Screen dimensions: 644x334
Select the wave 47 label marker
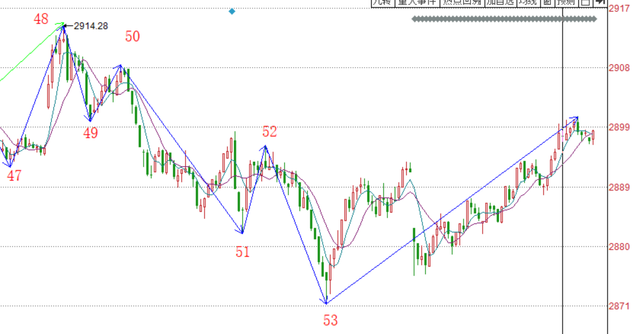coord(14,176)
